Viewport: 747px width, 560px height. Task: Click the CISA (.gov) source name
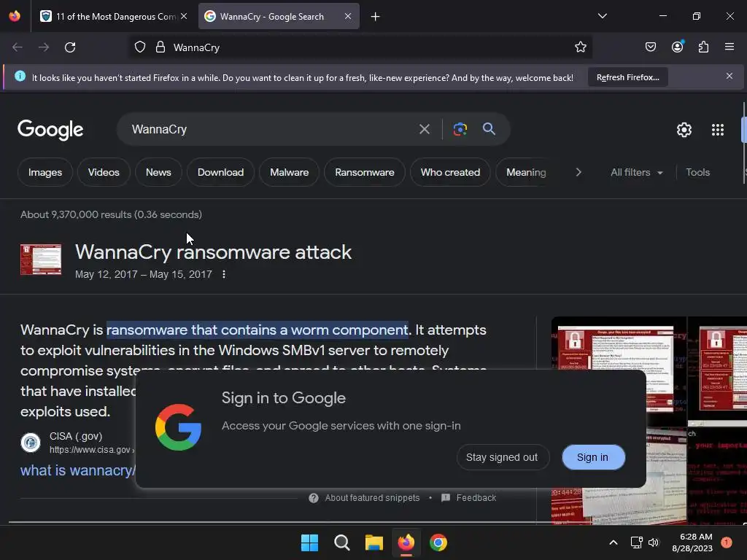coord(76,436)
